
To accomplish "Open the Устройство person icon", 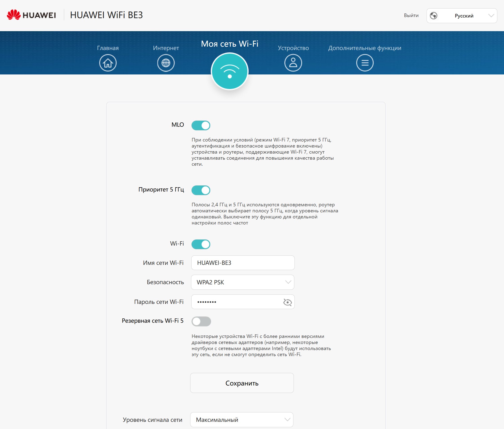I will [293, 63].
